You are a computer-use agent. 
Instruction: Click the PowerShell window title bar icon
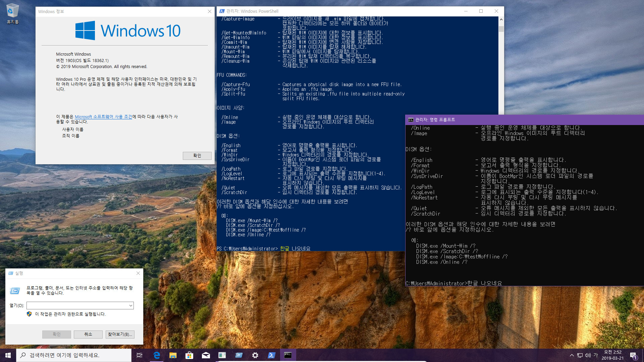pos(222,11)
